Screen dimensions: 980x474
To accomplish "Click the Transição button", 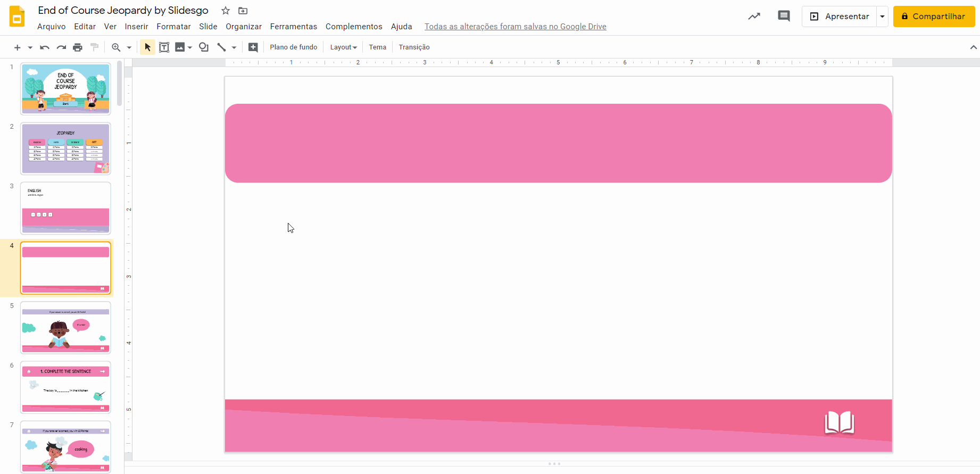I will (x=414, y=47).
